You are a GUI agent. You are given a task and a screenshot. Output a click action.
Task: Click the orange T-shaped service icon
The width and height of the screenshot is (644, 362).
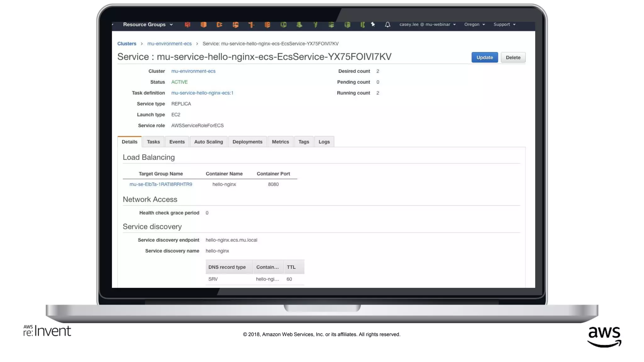coord(251,25)
